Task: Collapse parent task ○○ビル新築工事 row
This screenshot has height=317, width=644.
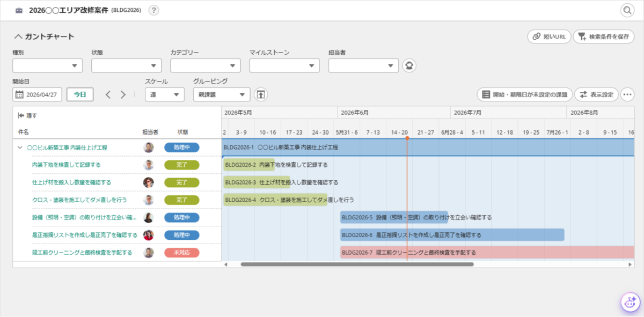Action: [x=20, y=148]
